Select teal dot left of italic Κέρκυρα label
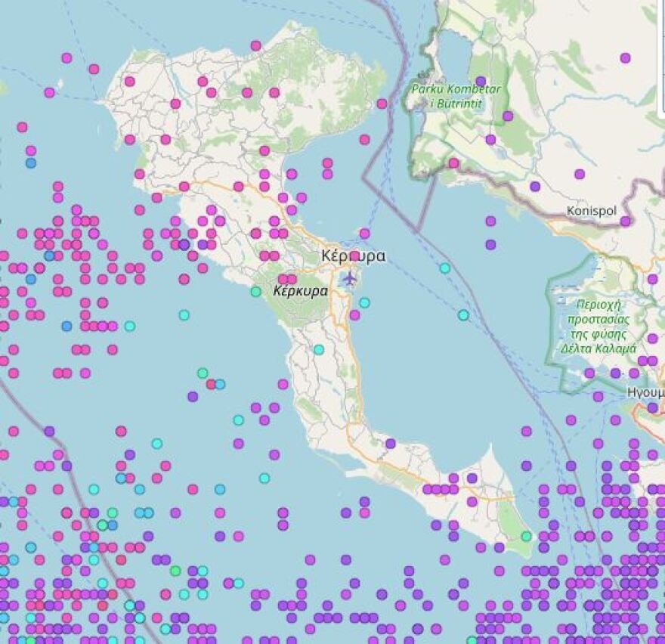 tap(255, 292)
